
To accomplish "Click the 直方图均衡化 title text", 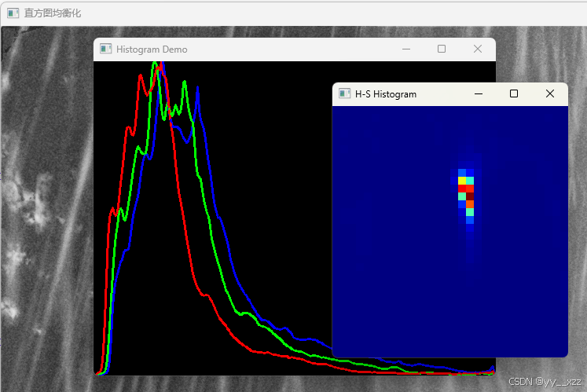I will pyautogui.click(x=53, y=13).
